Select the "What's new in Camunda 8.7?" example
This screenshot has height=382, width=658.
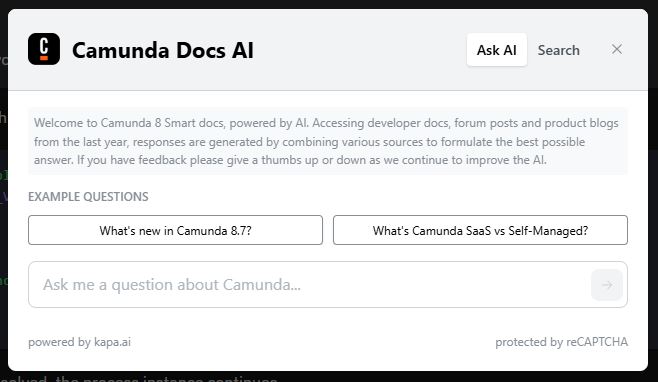[x=175, y=230]
